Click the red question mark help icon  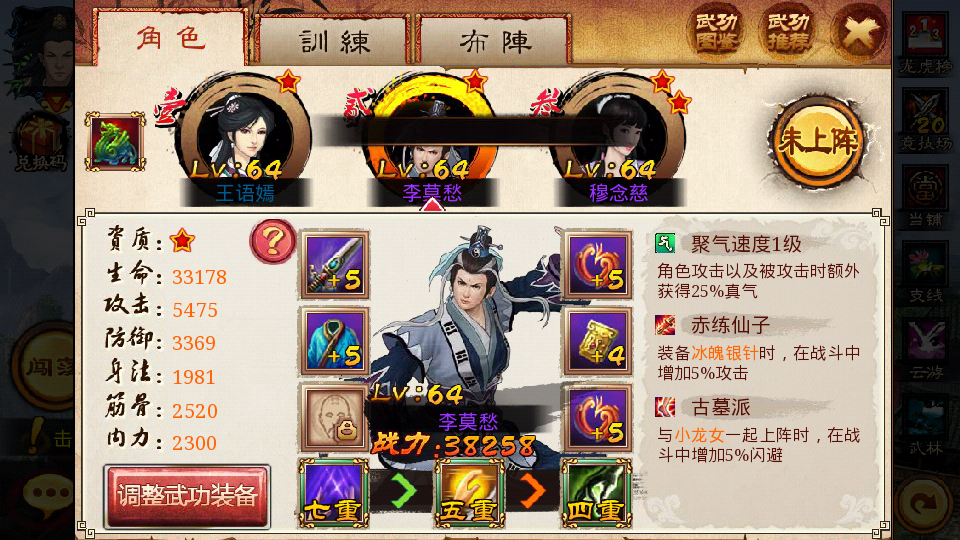[273, 242]
